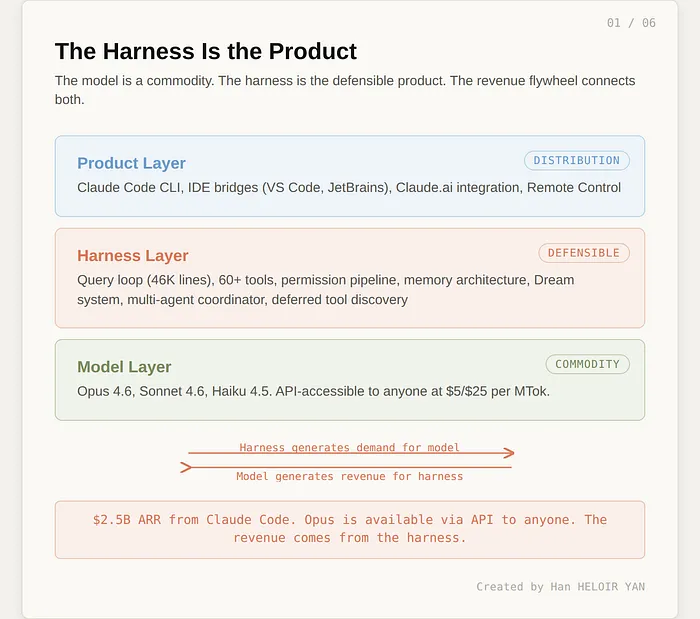
Task: Select the Product Layer heading
Action: point(131,163)
